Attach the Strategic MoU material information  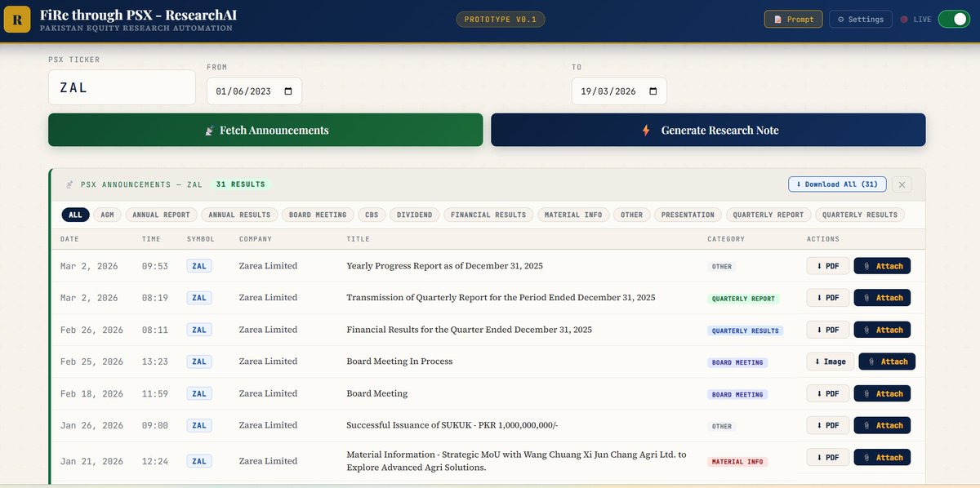coord(882,458)
